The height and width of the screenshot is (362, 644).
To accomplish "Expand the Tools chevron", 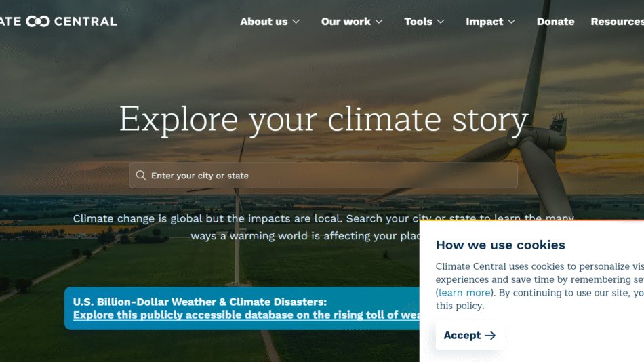I will coord(441,22).
